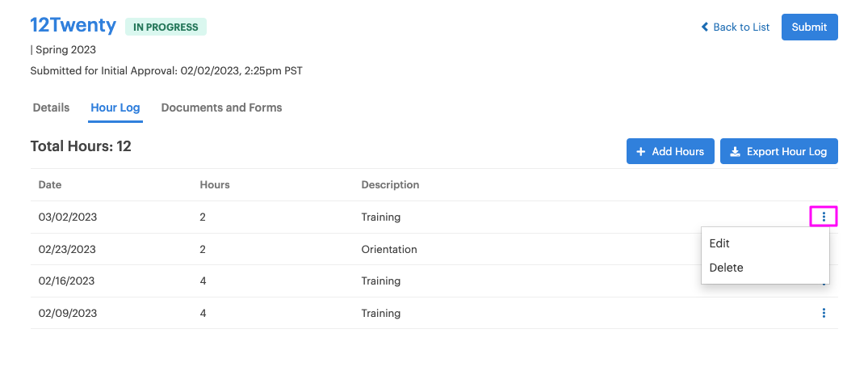Click the Hours column header
This screenshot has width=868, height=384.
point(215,184)
